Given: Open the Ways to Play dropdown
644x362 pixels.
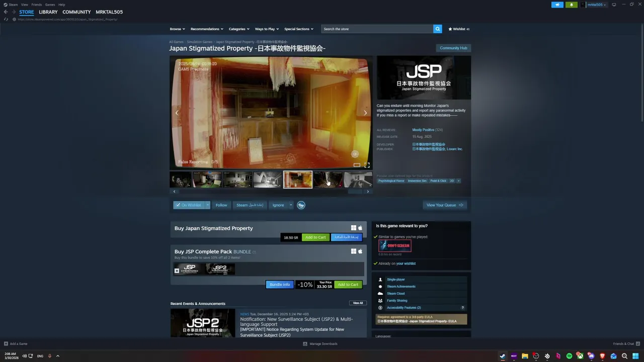Looking at the screenshot, I should click(x=267, y=29).
